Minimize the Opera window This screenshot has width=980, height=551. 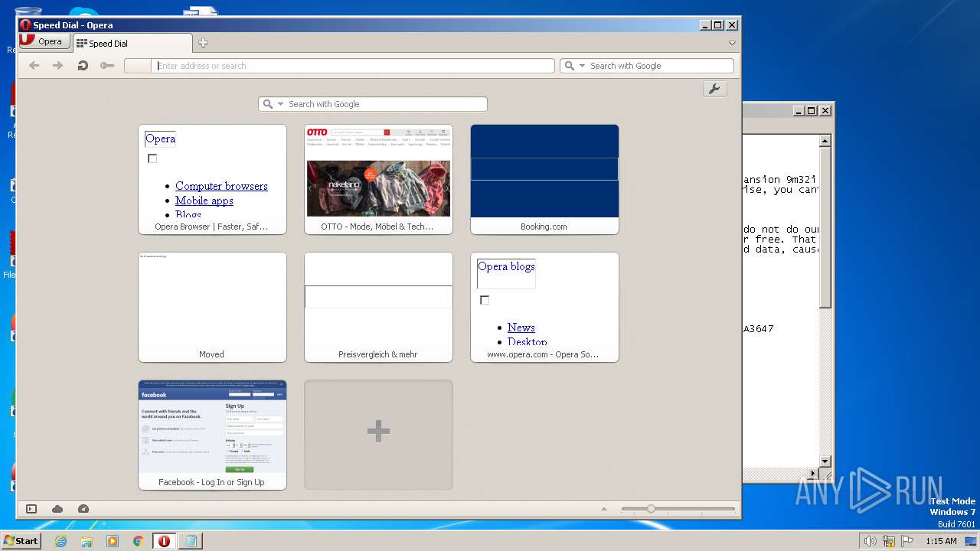(x=704, y=25)
